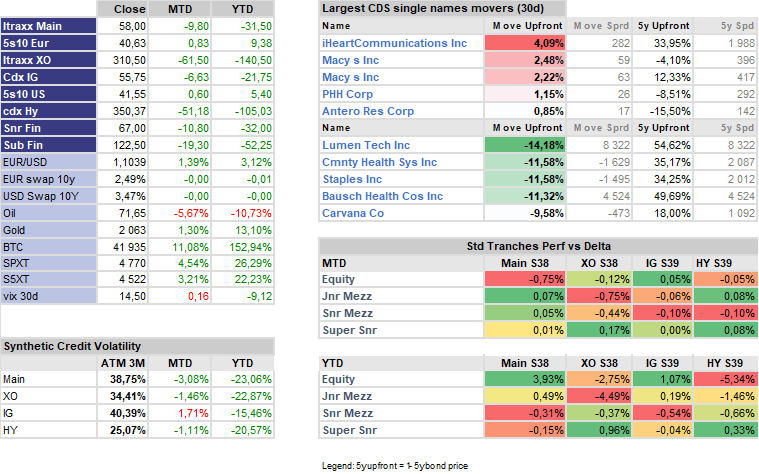Select Lumen Tech 5y Upfront value 54,62%
The image size is (759, 474).
coord(672,145)
